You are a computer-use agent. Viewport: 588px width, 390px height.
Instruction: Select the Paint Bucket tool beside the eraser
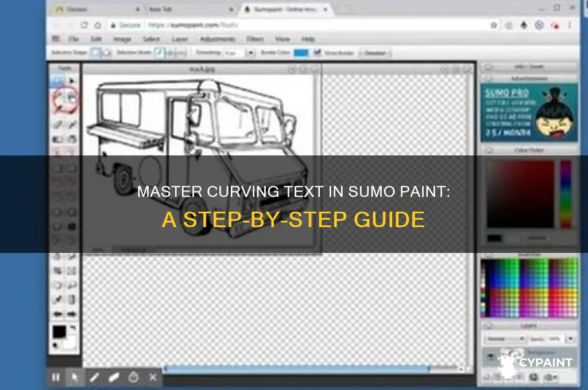(72, 139)
